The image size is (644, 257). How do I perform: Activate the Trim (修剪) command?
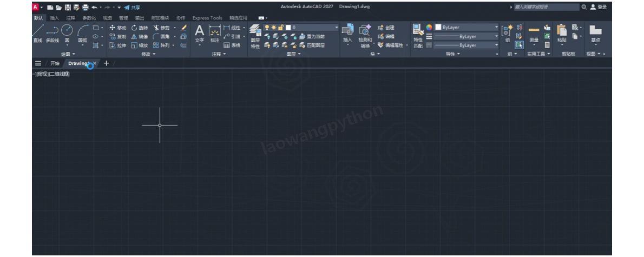click(161, 28)
